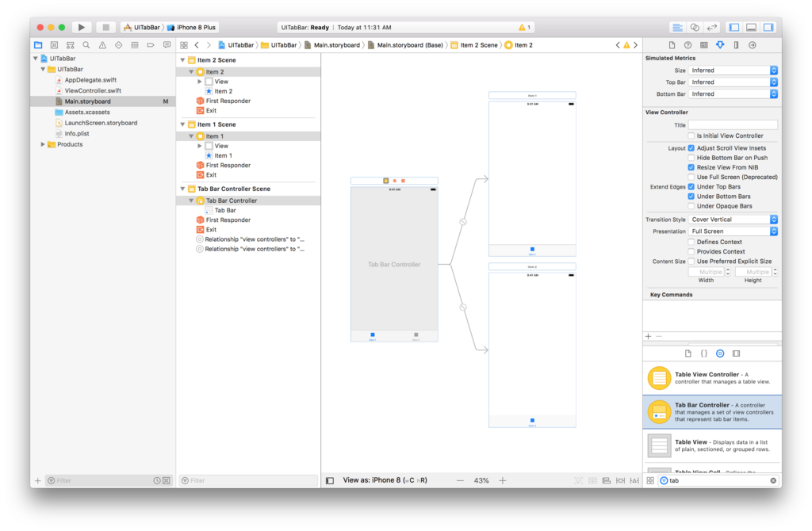This screenshot has width=812, height=531.
Task: Run the project with the Play button
Action: click(82, 27)
